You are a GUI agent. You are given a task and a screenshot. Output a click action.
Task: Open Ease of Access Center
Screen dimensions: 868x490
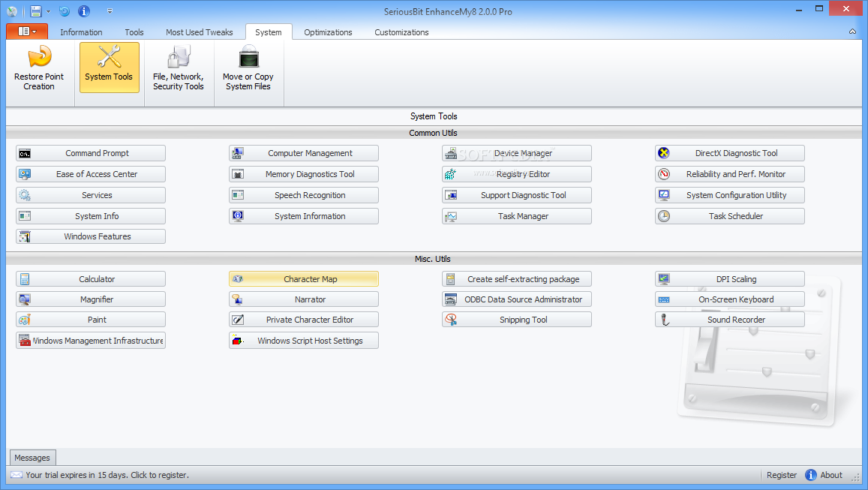click(91, 174)
